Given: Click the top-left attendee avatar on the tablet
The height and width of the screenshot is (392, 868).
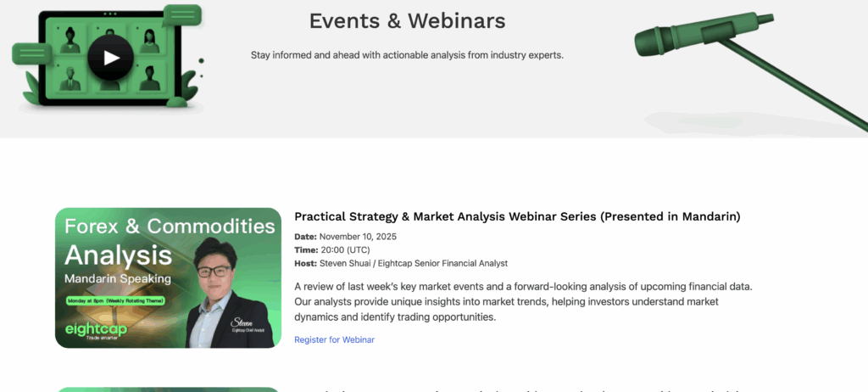Looking at the screenshot, I should 70,37.
